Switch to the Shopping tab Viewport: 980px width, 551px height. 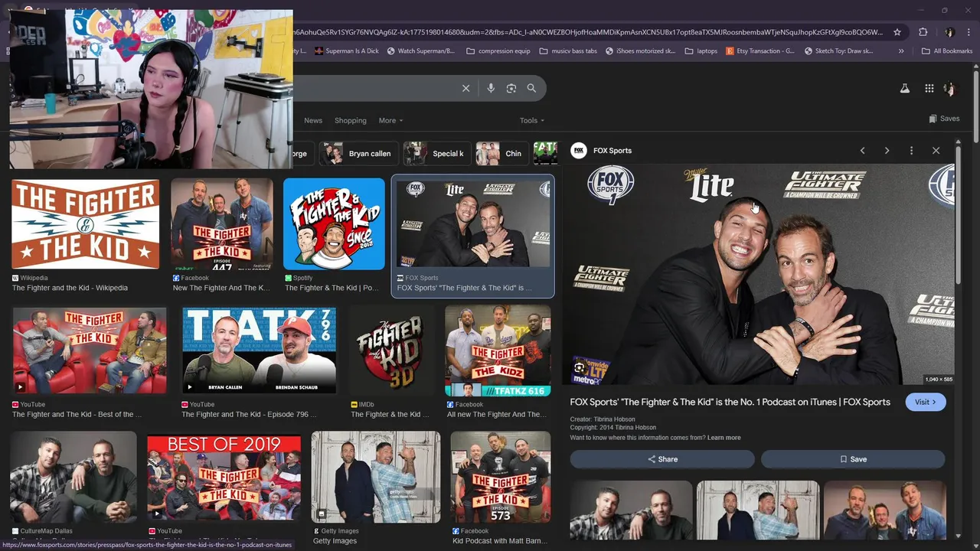tap(350, 120)
